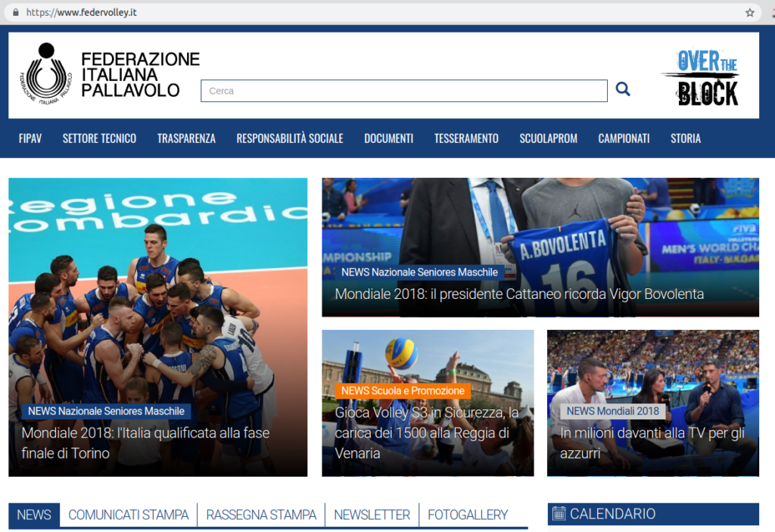Focus the Cerca search field
The image size is (775, 532).
click(404, 91)
